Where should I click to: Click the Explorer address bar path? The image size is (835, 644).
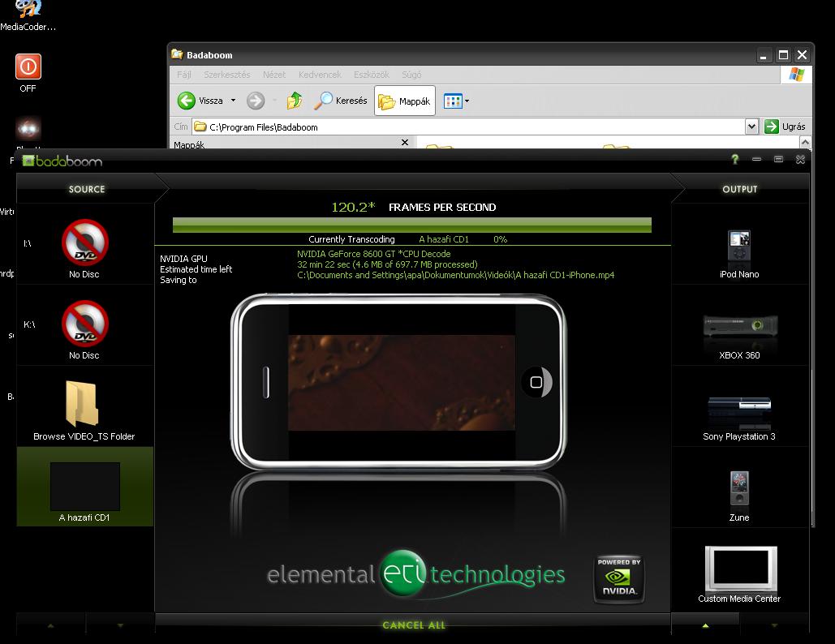point(264,127)
